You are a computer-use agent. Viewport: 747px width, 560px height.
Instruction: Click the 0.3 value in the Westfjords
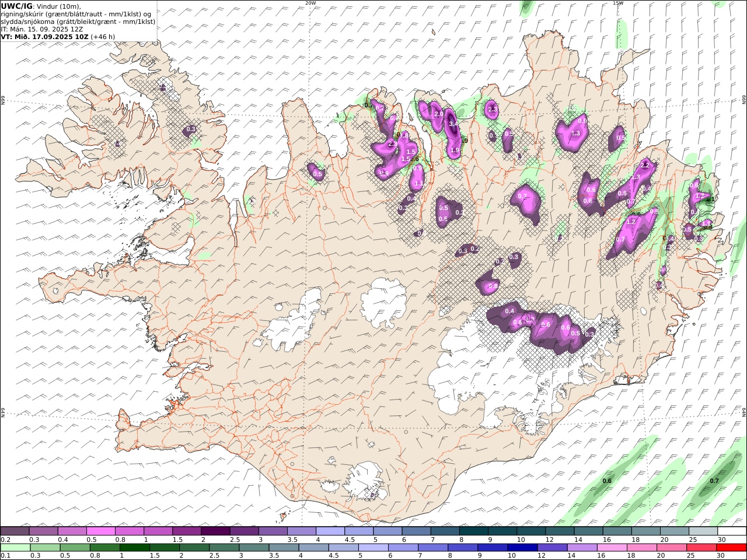point(191,129)
